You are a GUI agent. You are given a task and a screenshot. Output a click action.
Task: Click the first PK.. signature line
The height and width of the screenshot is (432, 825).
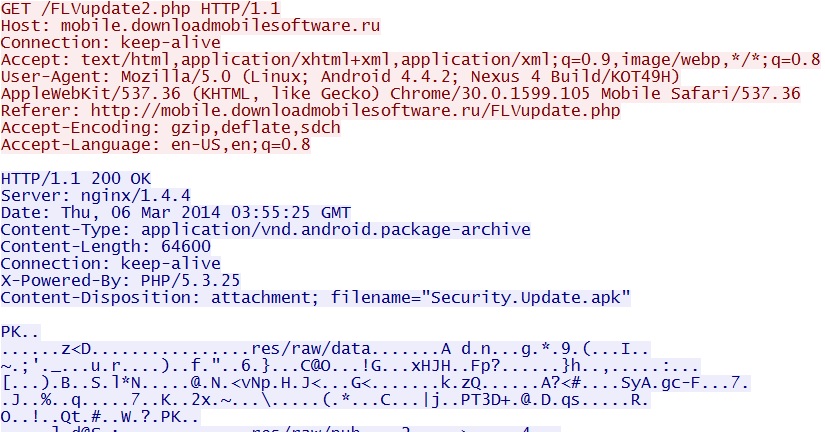pyautogui.click(x=20, y=332)
